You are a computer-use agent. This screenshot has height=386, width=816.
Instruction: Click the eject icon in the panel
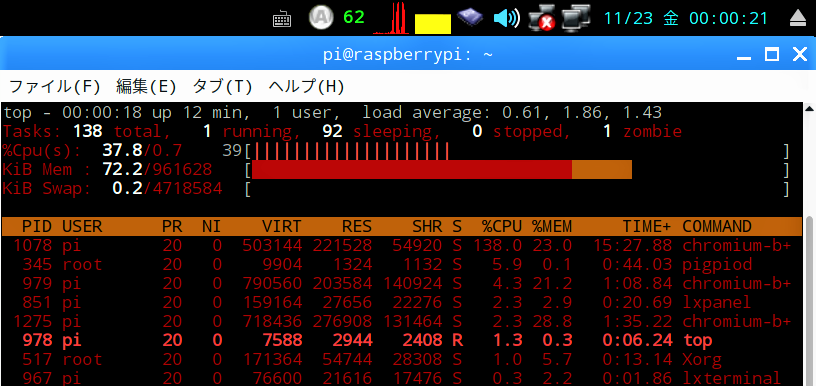tap(798, 19)
